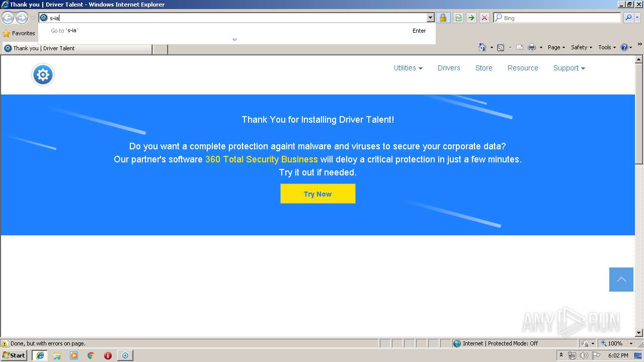Expand the Print dropdown arrow
Image resolution: width=644 pixels, height=362 pixels.
pyautogui.click(x=541, y=48)
